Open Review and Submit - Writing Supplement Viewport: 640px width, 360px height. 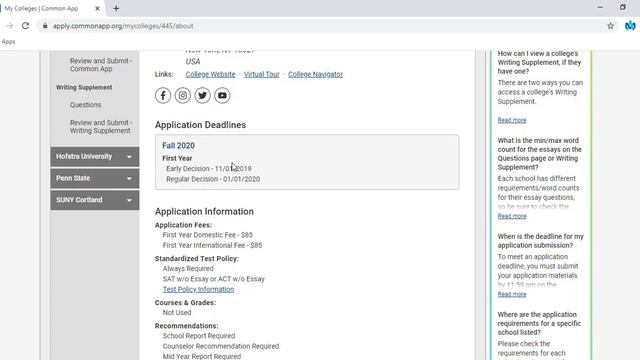(101, 127)
